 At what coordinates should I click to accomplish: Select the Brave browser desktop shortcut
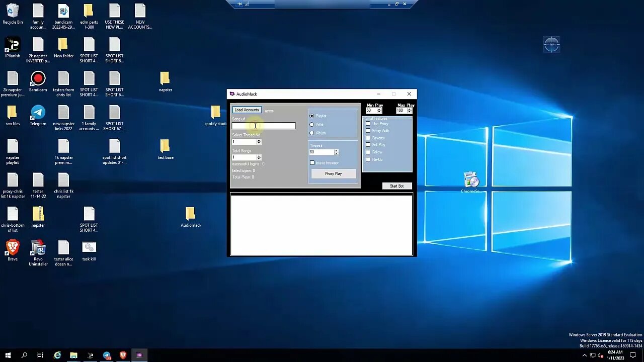tap(13, 250)
